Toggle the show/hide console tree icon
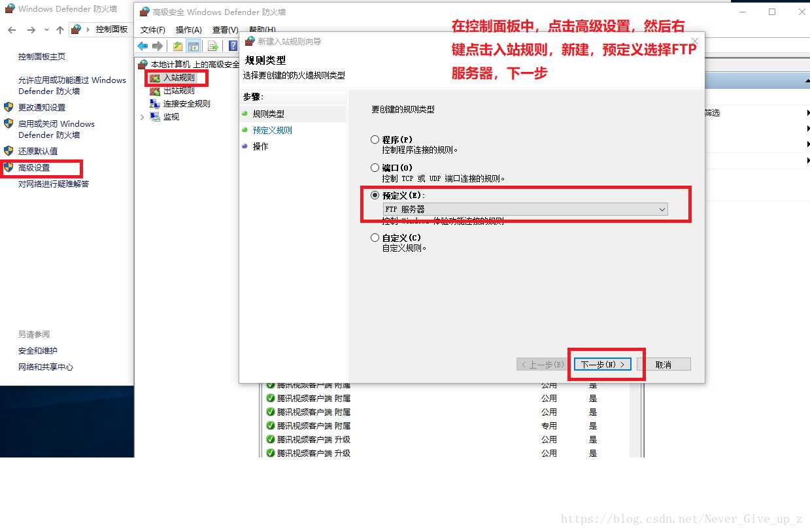Viewport: 810px width, 532px height. tap(193, 46)
